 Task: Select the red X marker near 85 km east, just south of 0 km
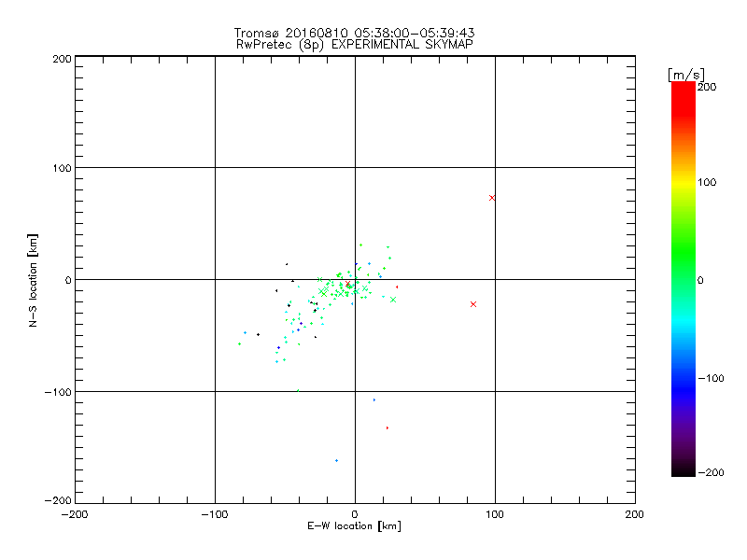coord(473,304)
